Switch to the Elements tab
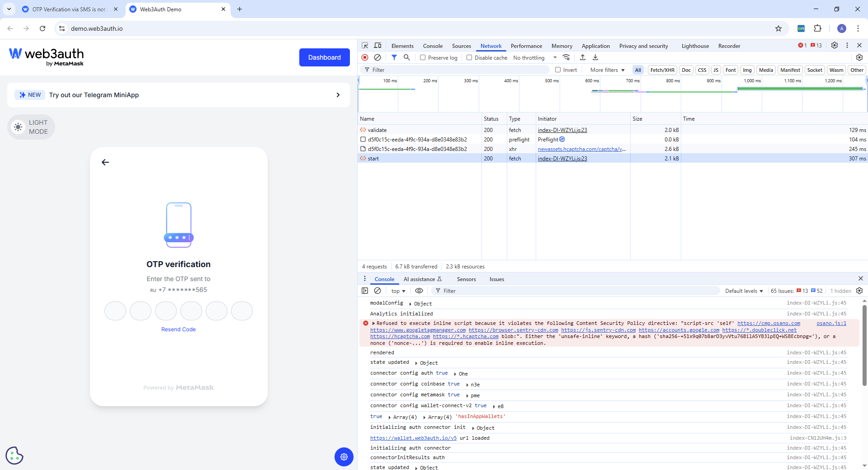 [x=402, y=46]
